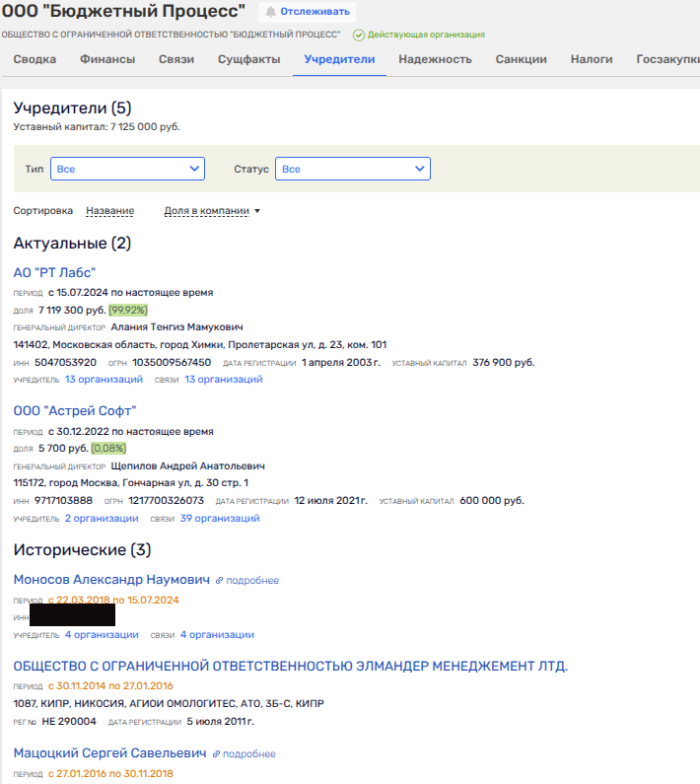
Task: Sort founders by Название
Action: coord(110,211)
